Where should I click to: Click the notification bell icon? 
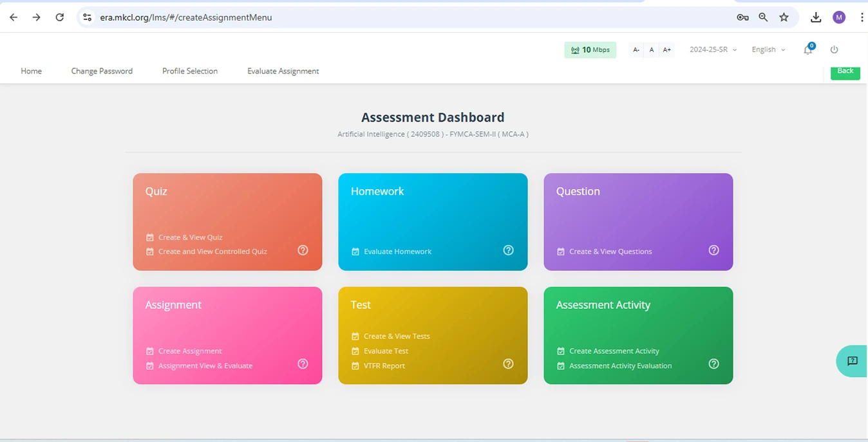807,50
